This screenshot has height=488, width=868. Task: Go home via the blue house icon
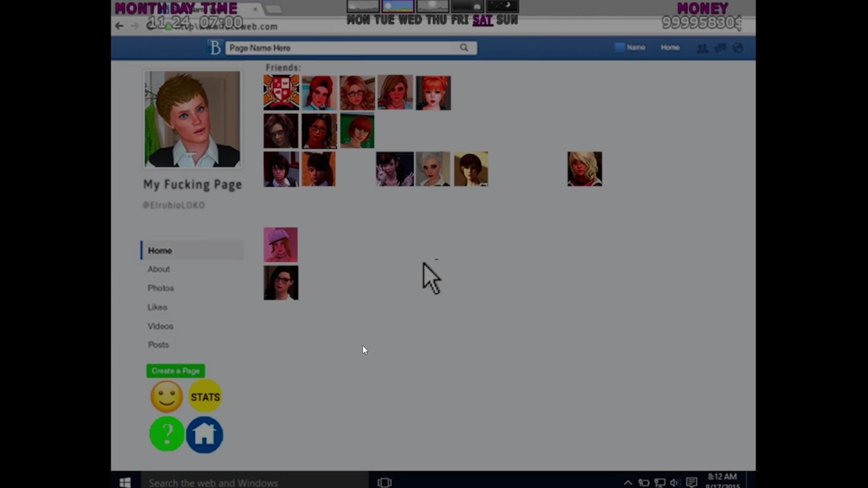(205, 434)
